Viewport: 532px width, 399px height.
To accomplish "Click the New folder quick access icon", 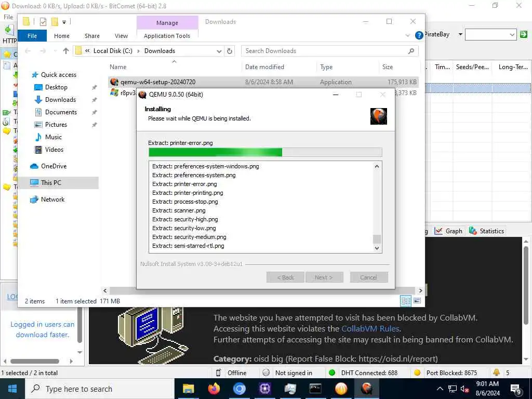I will pos(54,22).
